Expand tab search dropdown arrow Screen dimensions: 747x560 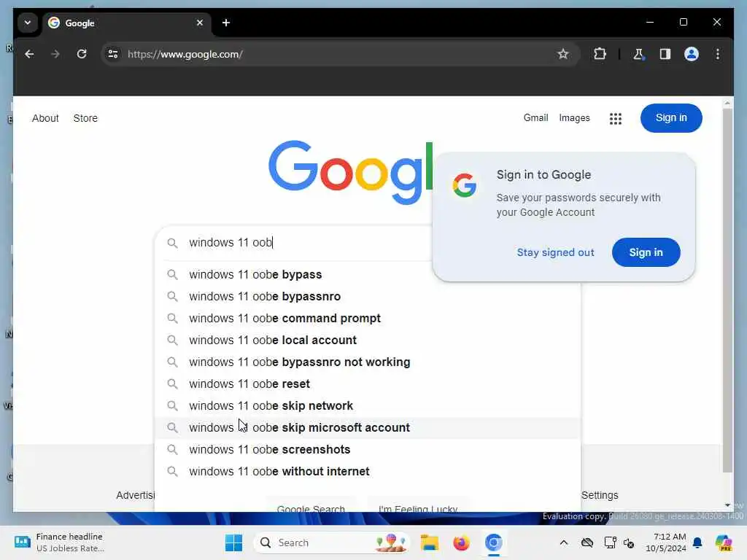(x=28, y=23)
